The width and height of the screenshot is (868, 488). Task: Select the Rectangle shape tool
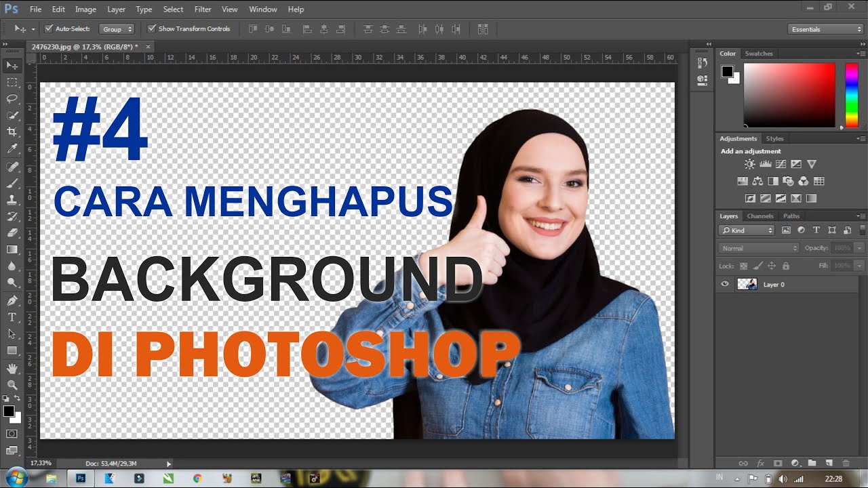pos(12,350)
